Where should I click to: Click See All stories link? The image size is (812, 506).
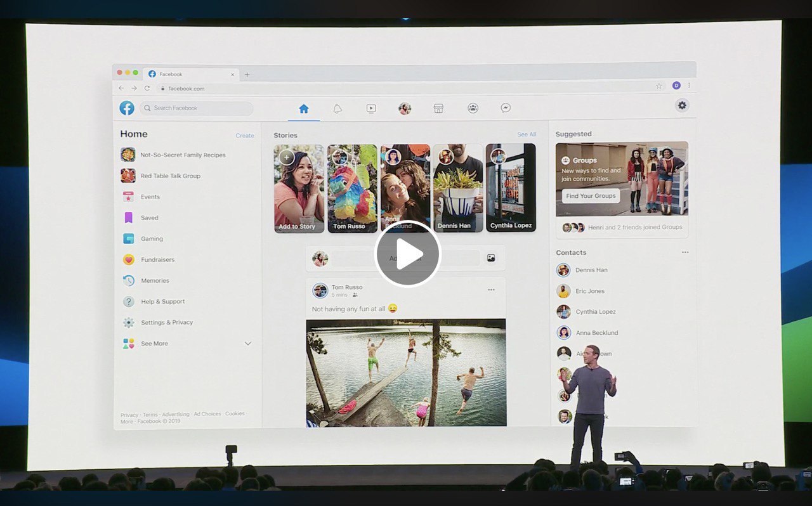[527, 134]
